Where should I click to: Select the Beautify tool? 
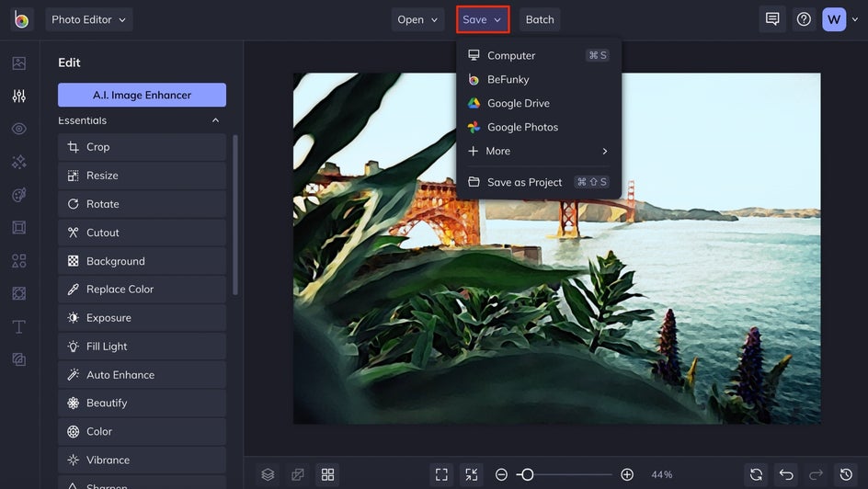pos(142,404)
